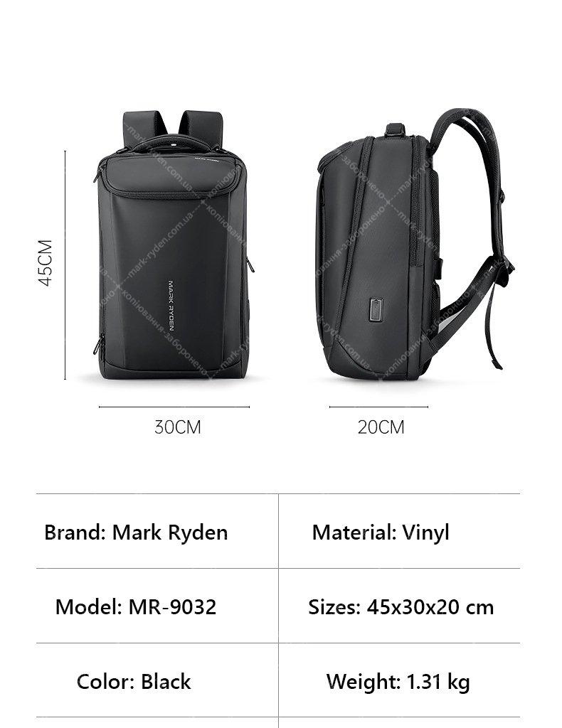Select the Model: MR-9032 cell
Image resolution: width=562 pixels, height=728 pixels.
pos(157,606)
